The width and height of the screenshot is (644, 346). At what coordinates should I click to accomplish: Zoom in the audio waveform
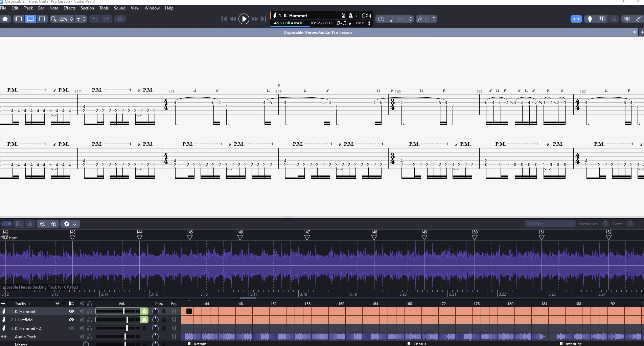tap(54, 224)
